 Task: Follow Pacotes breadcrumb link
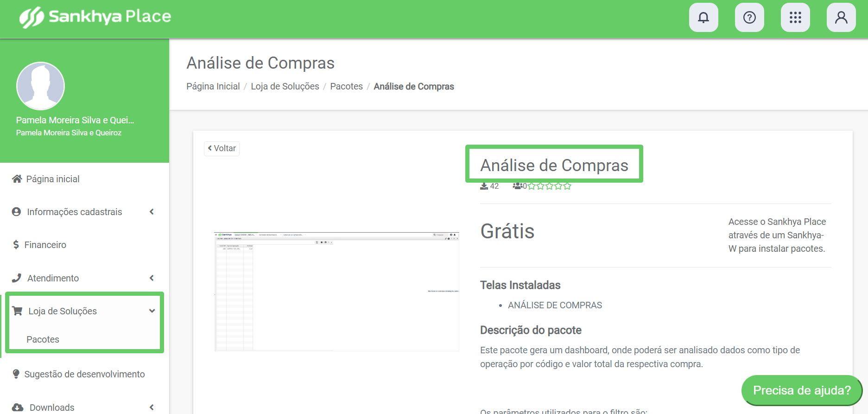(347, 86)
